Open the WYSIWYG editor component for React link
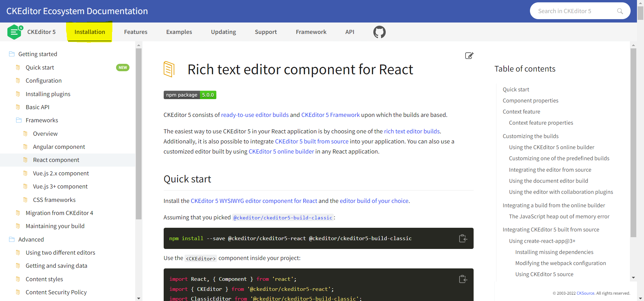The width and height of the screenshot is (644, 301). [254, 201]
